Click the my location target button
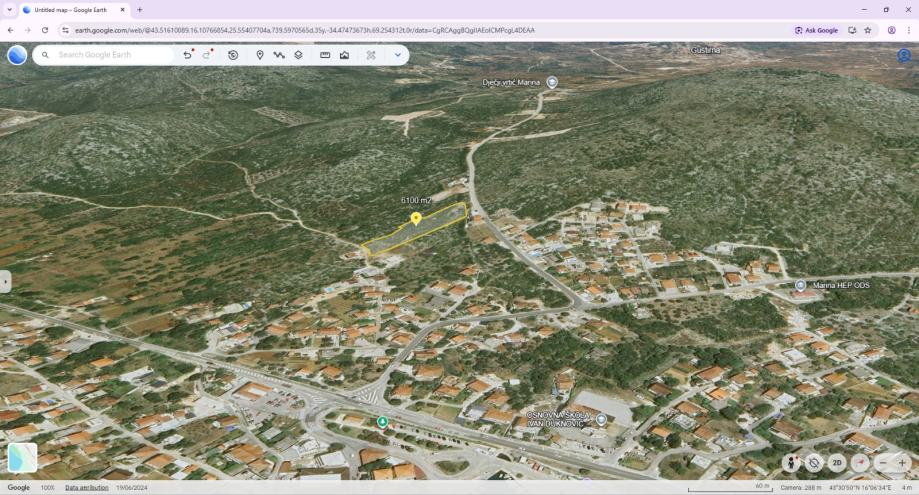Viewport: 919px width, 495px height. tap(814, 463)
